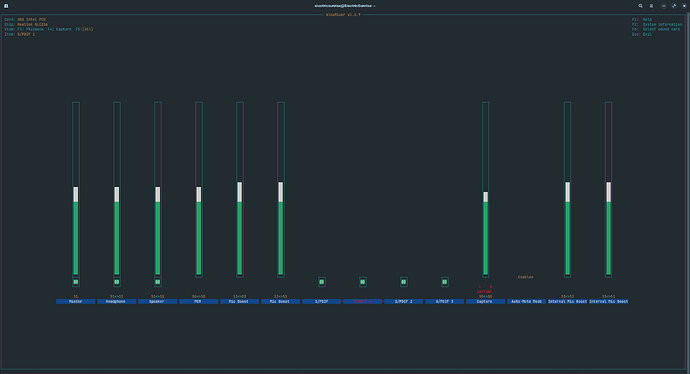Select the Headphone channel label
This screenshot has height=374, width=690.
click(117, 301)
